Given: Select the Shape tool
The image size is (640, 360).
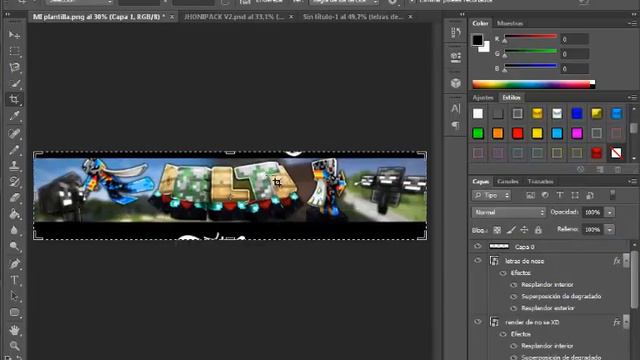Looking at the screenshot, I should coord(14,313).
